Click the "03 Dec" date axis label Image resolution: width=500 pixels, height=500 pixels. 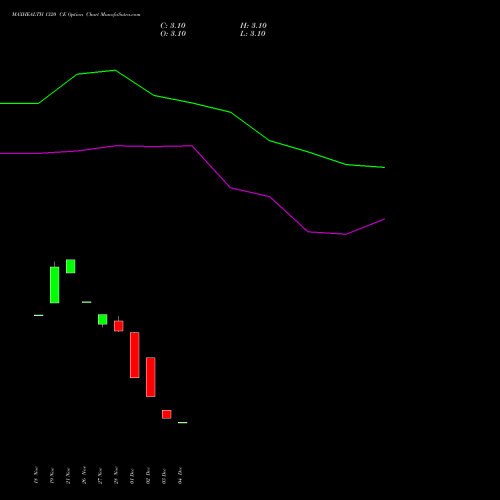pos(164,476)
